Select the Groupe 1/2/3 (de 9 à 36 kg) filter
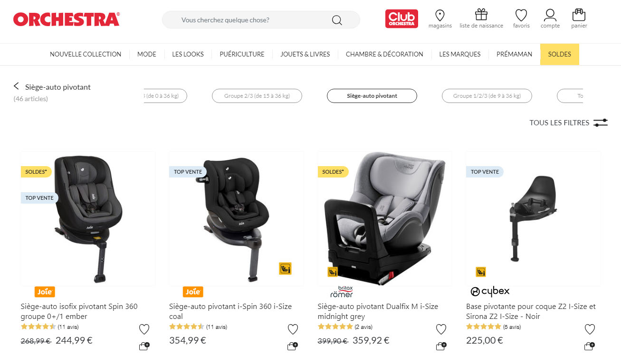 (487, 96)
